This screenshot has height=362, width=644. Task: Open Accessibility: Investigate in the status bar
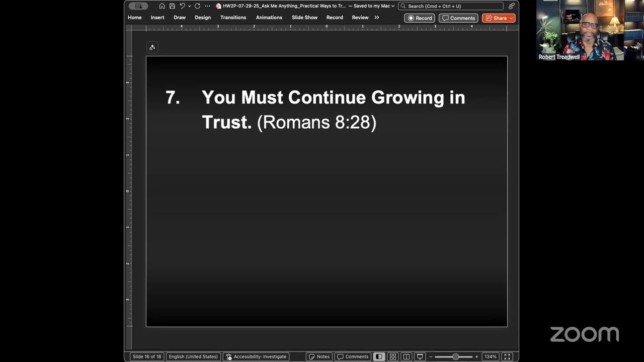(256, 356)
